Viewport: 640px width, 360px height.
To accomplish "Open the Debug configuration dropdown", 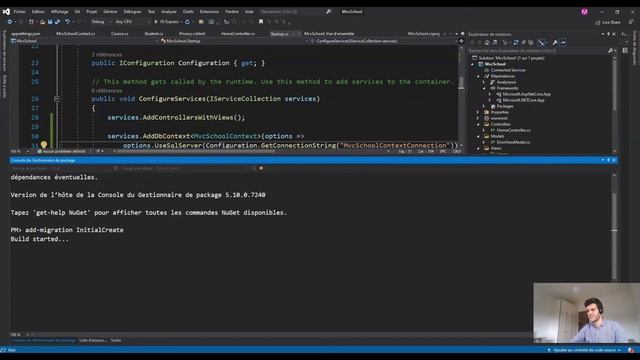I will 100,22.
